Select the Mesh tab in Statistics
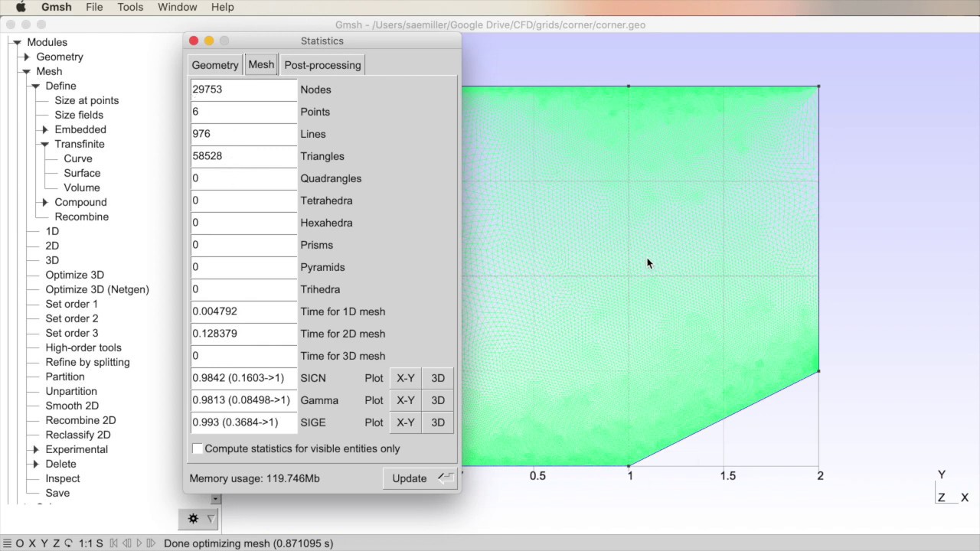 [x=261, y=64]
